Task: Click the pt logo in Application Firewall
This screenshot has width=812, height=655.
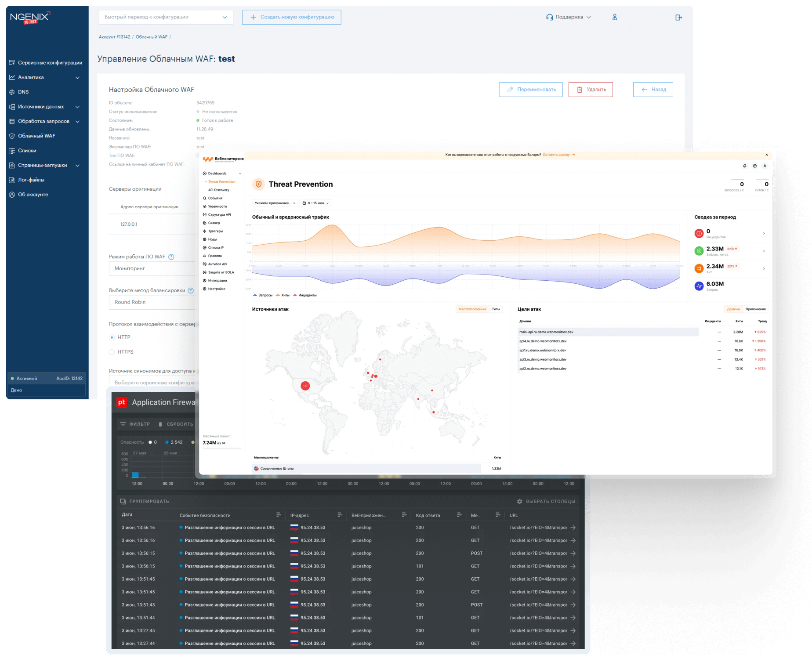Action: 122,402
